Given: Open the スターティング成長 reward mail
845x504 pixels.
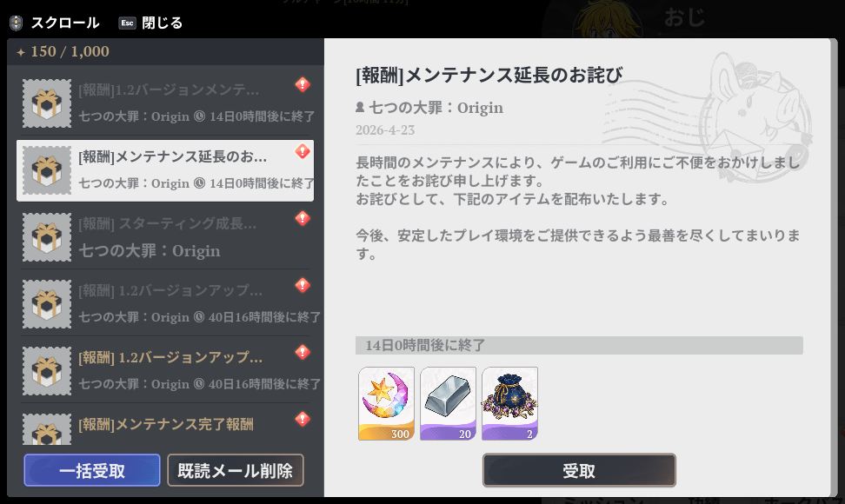Looking at the screenshot, I should (165, 237).
